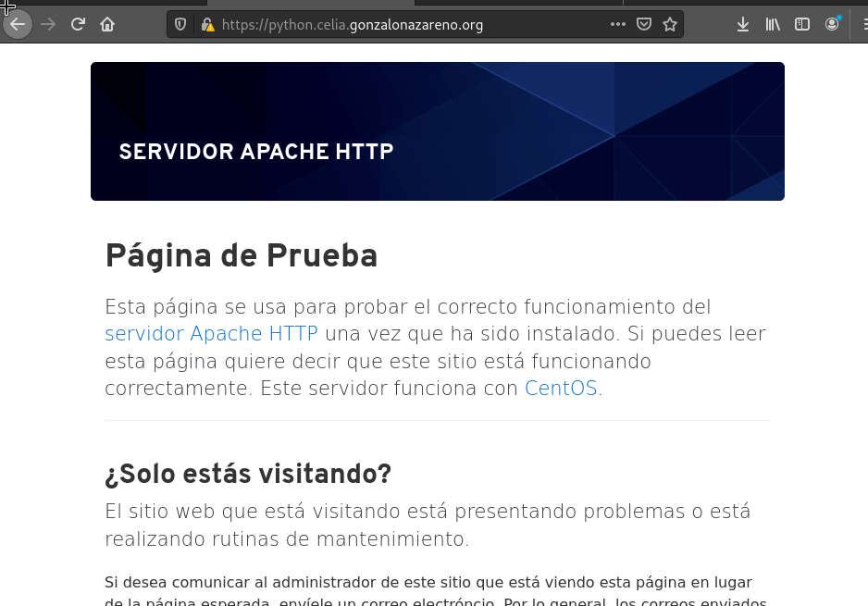Image resolution: width=868 pixels, height=606 pixels.
Task: Open the Library panel
Action: [x=773, y=24]
